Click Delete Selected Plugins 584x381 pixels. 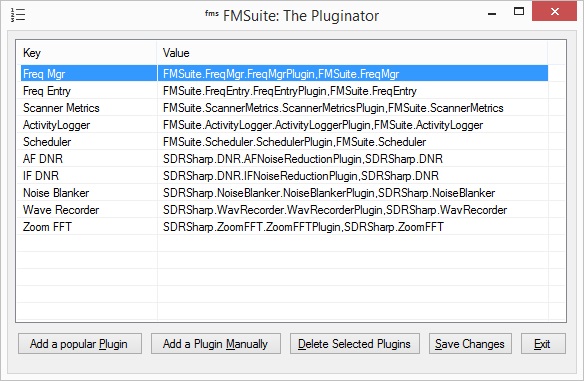355,343
